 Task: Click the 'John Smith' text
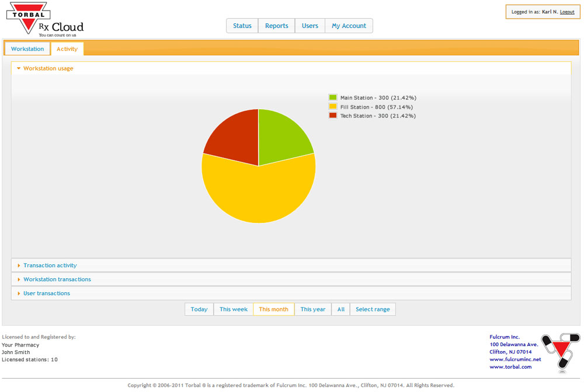coord(16,352)
